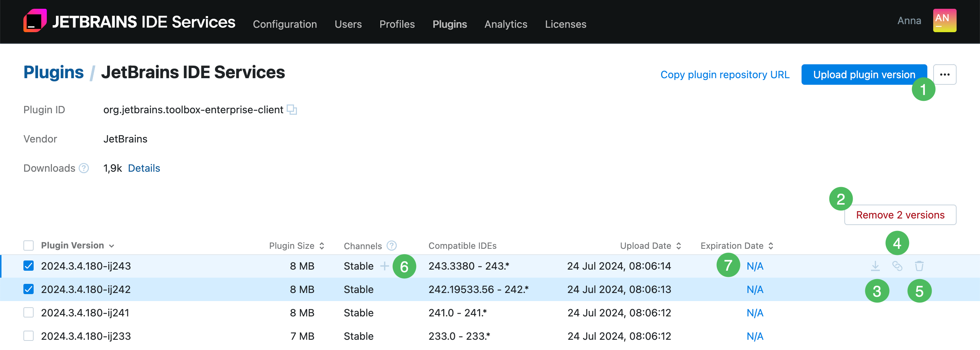
Task: Sort the table by Plugin Version
Action: pyautogui.click(x=111, y=246)
